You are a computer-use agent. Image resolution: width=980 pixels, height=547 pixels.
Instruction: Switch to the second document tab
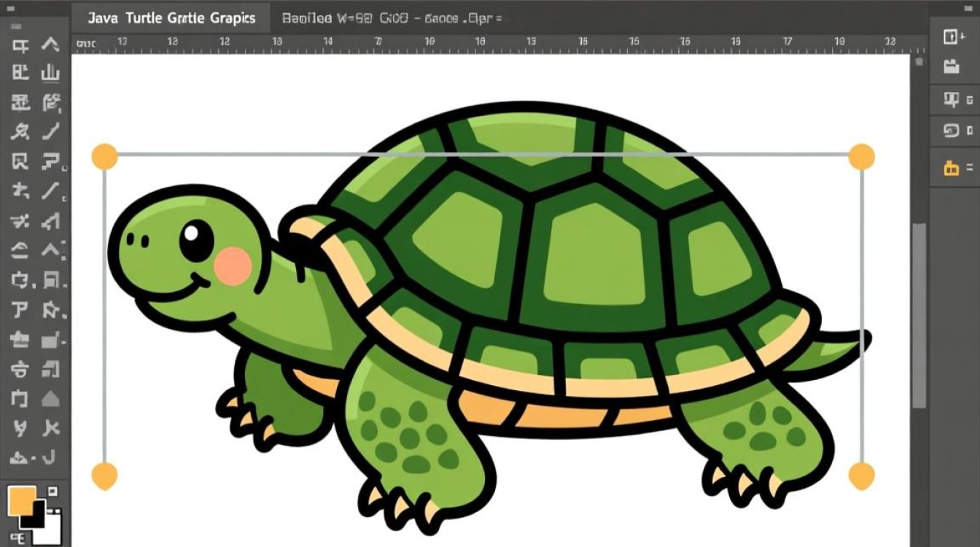[x=392, y=18]
